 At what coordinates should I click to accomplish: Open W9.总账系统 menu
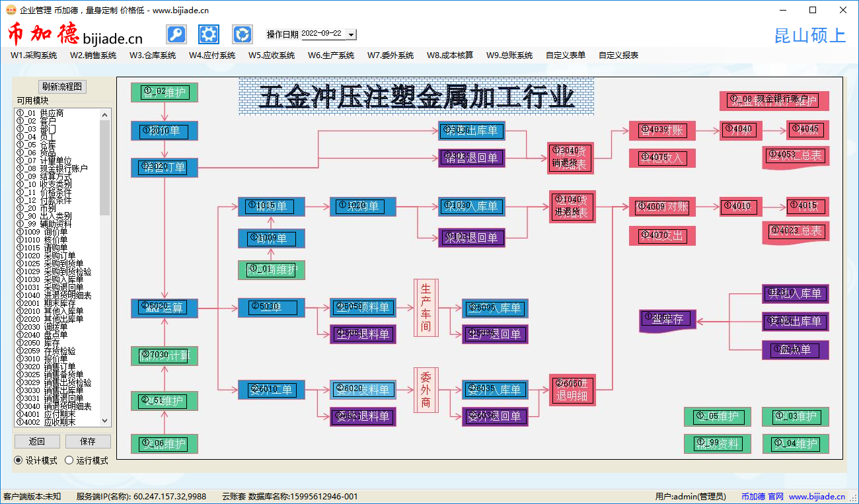[x=509, y=55]
